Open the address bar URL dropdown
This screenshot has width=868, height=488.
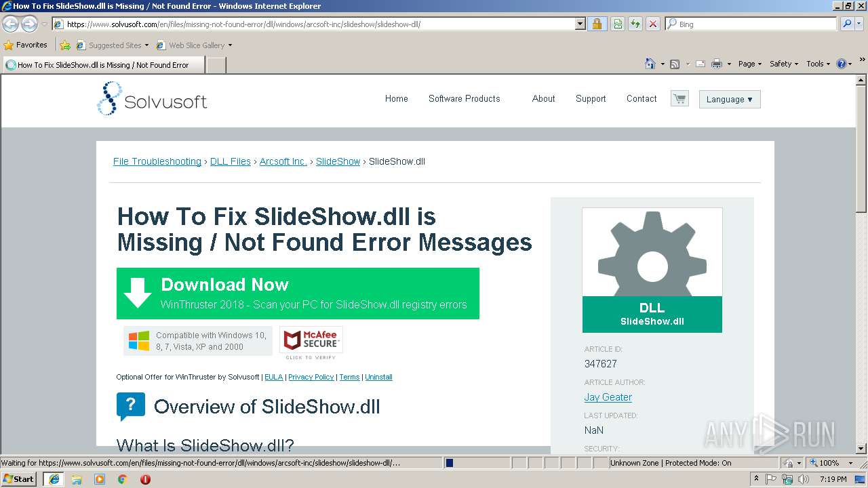pyautogui.click(x=580, y=24)
